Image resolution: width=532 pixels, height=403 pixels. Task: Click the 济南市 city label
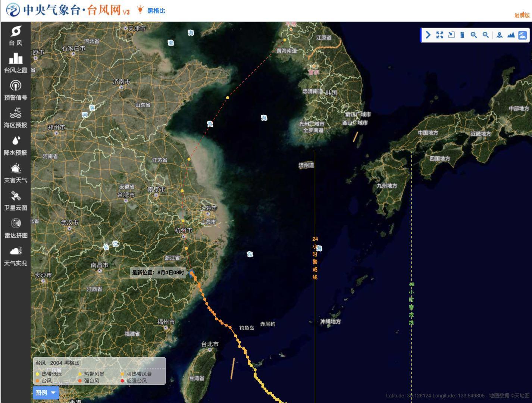[x=122, y=81]
